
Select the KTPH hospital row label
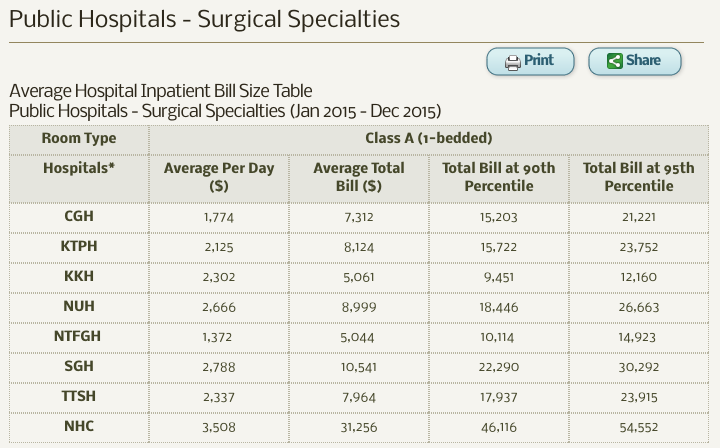79,246
